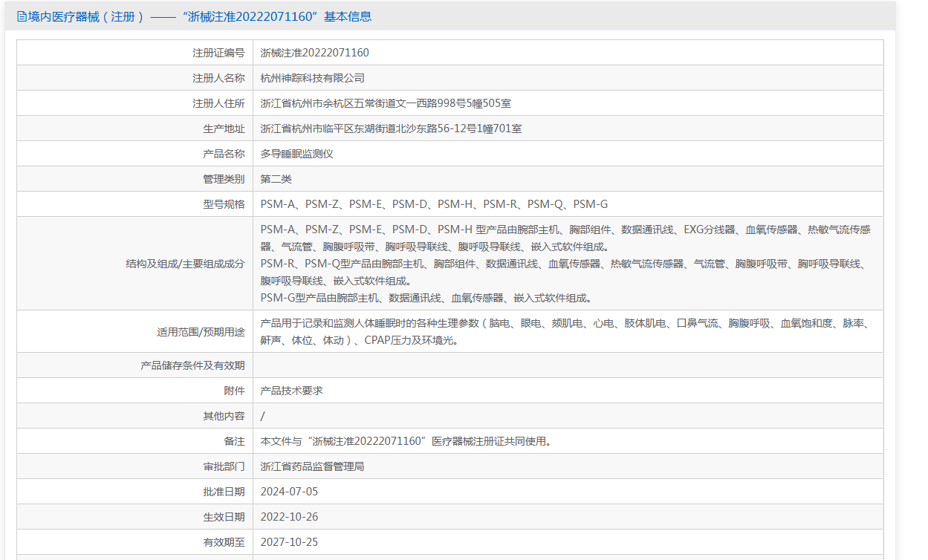Select the 其他内容 label
The height and width of the screenshot is (560, 928).
tap(224, 416)
